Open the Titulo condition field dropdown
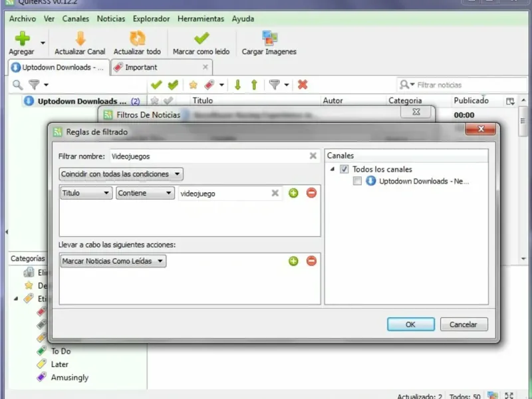The width and height of the screenshot is (532, 399). point(86,193)
